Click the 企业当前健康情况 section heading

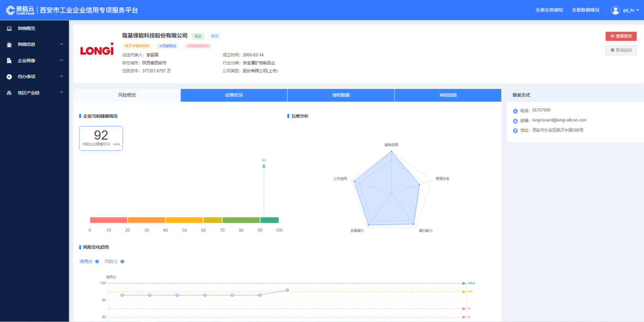[x=100, y=116]
